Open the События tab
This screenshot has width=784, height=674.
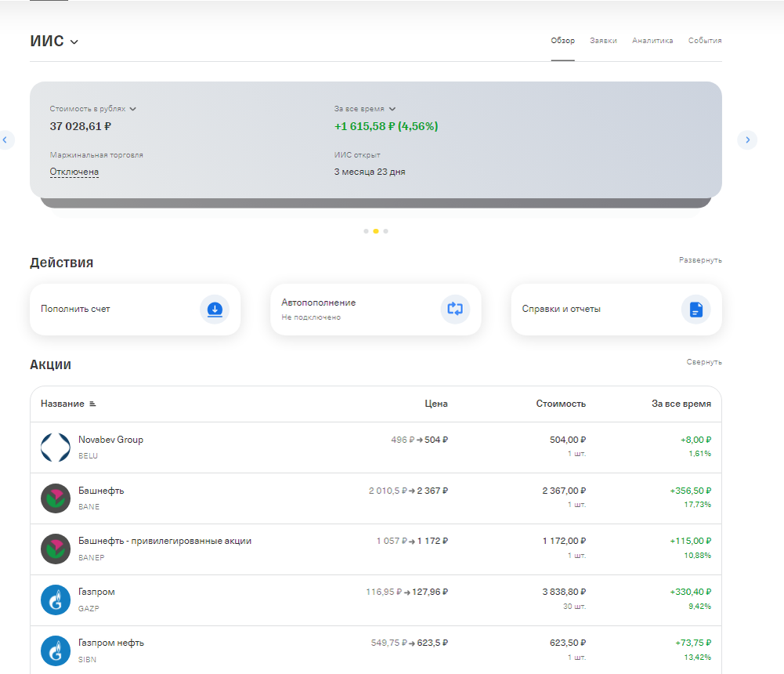click(705, 41)
